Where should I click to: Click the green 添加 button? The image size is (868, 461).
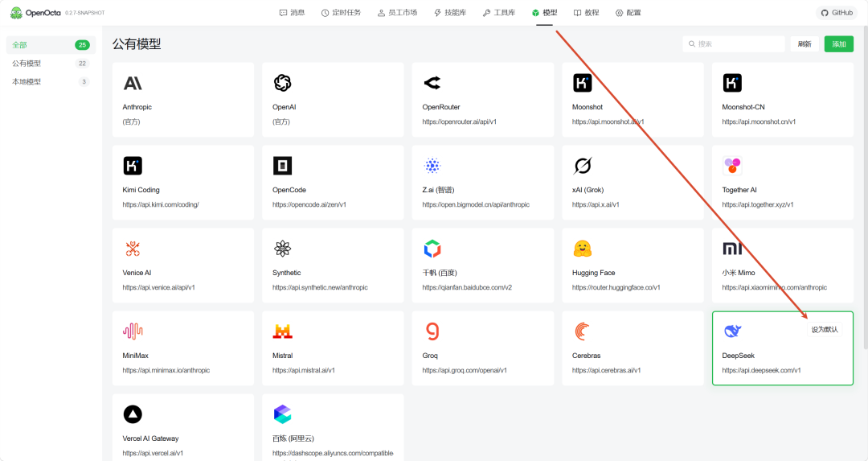coord(838,43)
